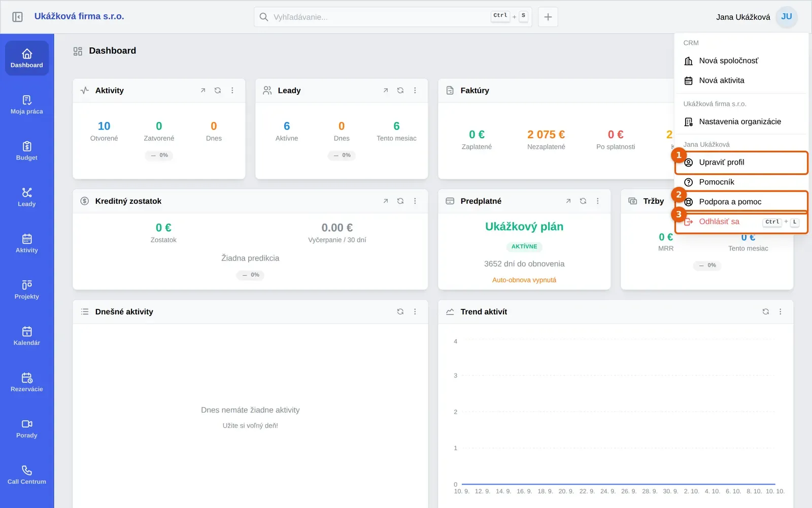Viewport: 812px width, 508px height.
Task: Open Predplatné with arrow icon
Action: click(x=568, y=201)
